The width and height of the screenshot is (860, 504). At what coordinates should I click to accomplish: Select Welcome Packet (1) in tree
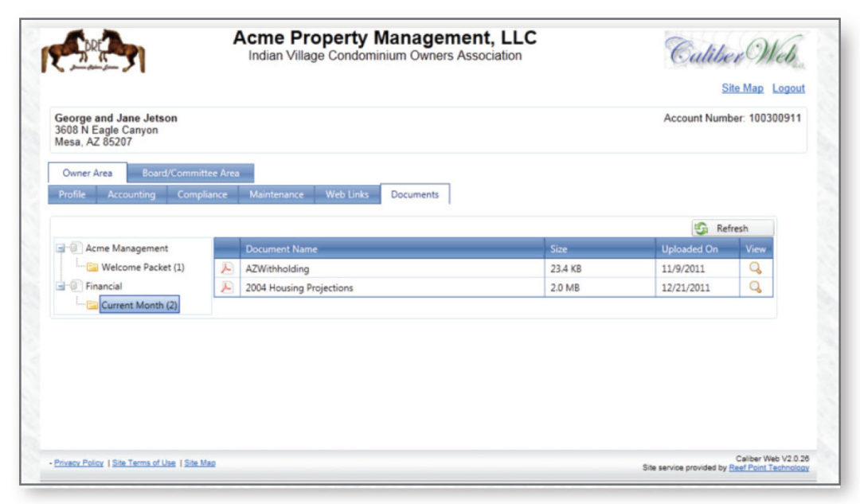pos(143,268)
